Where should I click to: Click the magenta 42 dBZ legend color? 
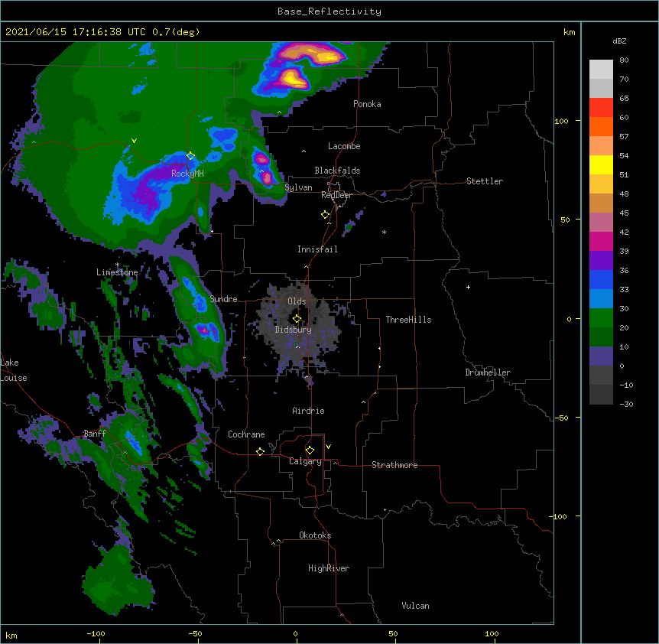[x=601, y=241]
